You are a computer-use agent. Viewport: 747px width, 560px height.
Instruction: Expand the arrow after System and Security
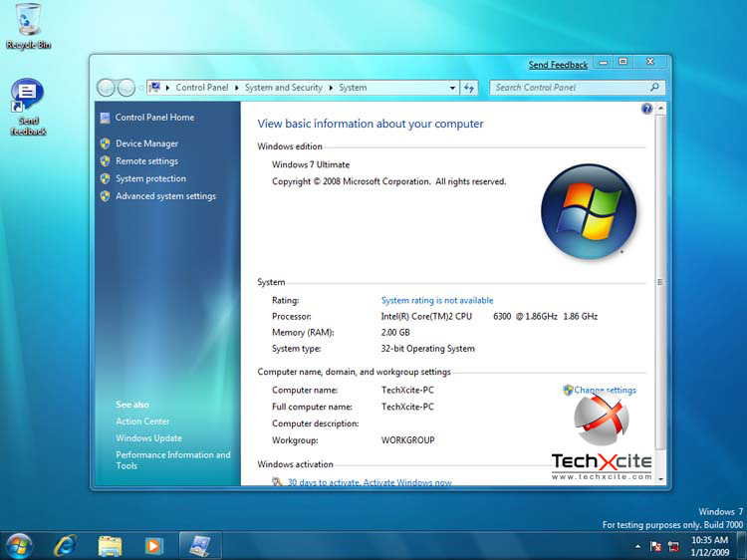(331, 88)
